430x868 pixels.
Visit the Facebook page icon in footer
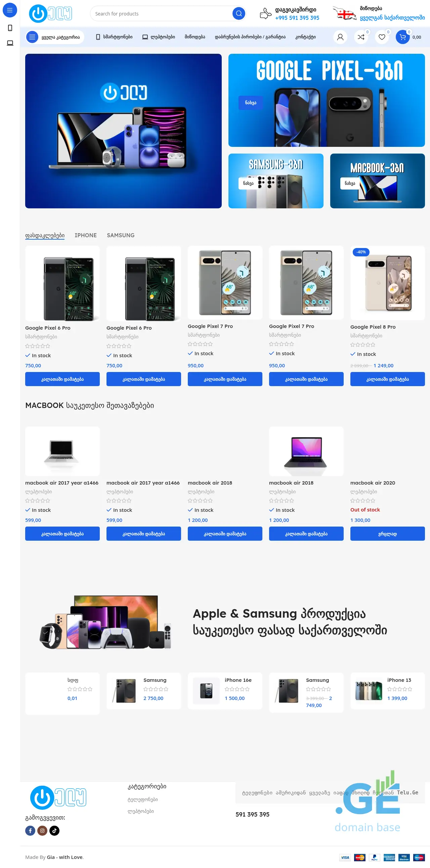pos(30,831)
